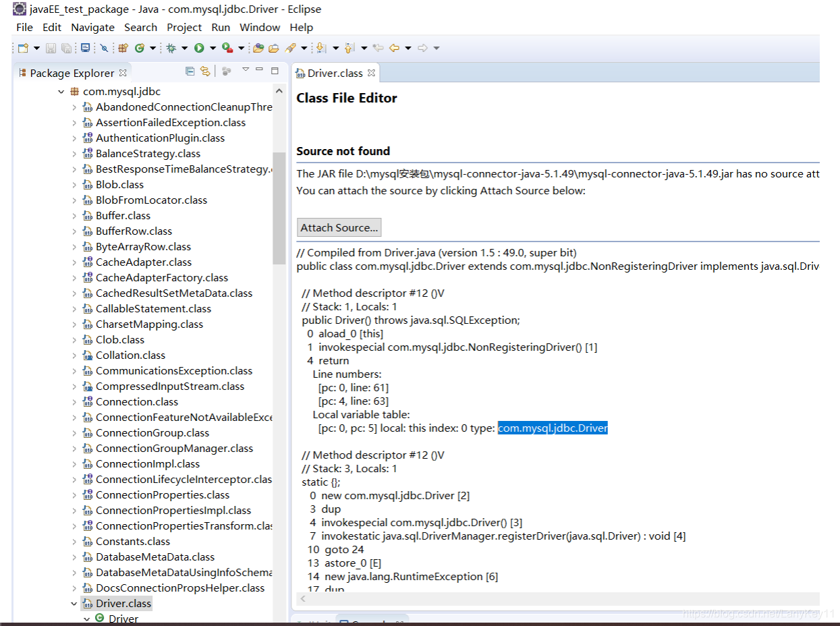
Task: Click the Save All toolbar icon
Action: (x=66, y=48)
